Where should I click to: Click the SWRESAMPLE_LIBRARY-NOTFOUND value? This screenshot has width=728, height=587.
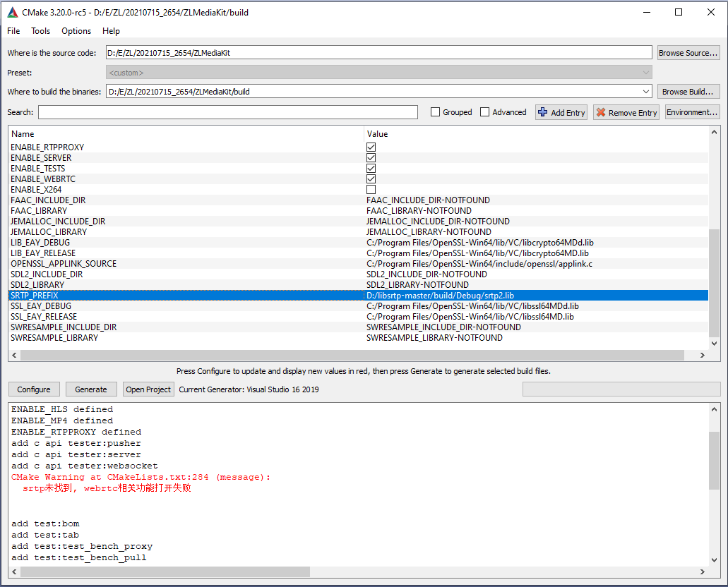point(434,338)
